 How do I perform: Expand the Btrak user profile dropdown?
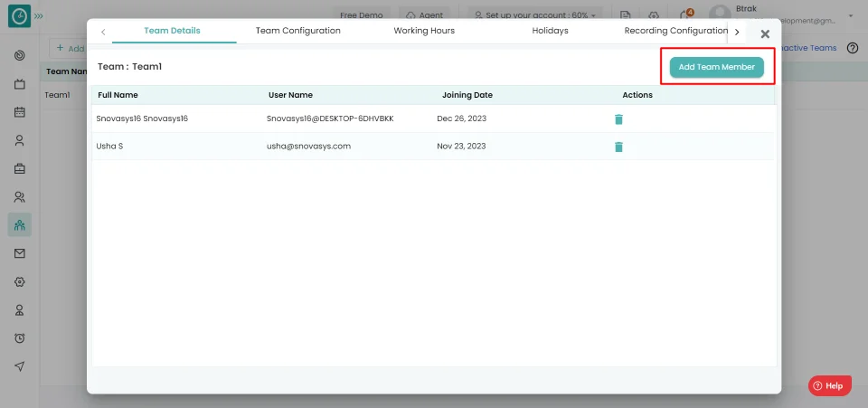tap(850, 15)
